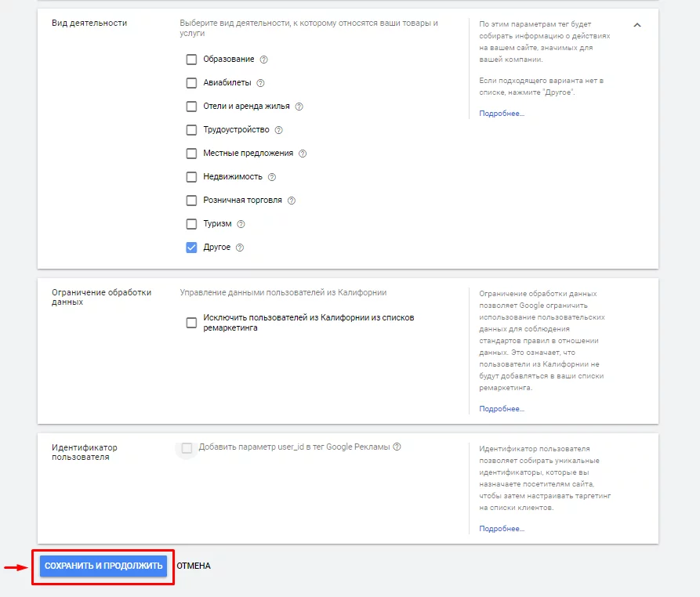
Task: Show help for Трудоустройство option
Action: [278, 130]
